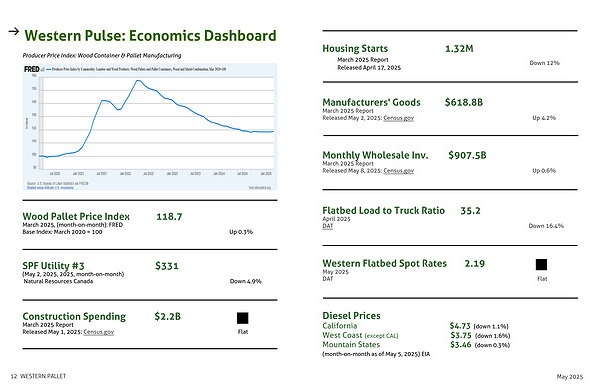The width and height of the screenshot is (600, 388).
Task: Open the DAT link under Flatbed Load to Truck Ratio
Action: 328,226
